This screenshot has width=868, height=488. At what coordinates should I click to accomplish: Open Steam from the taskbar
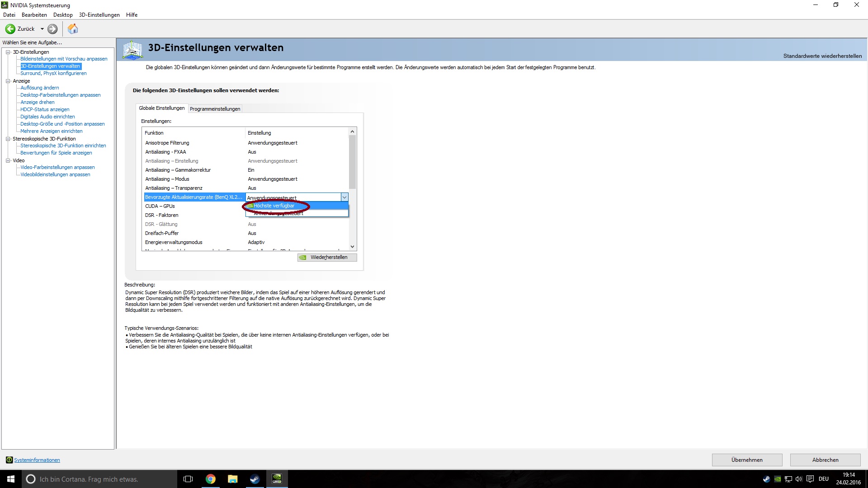255,479
